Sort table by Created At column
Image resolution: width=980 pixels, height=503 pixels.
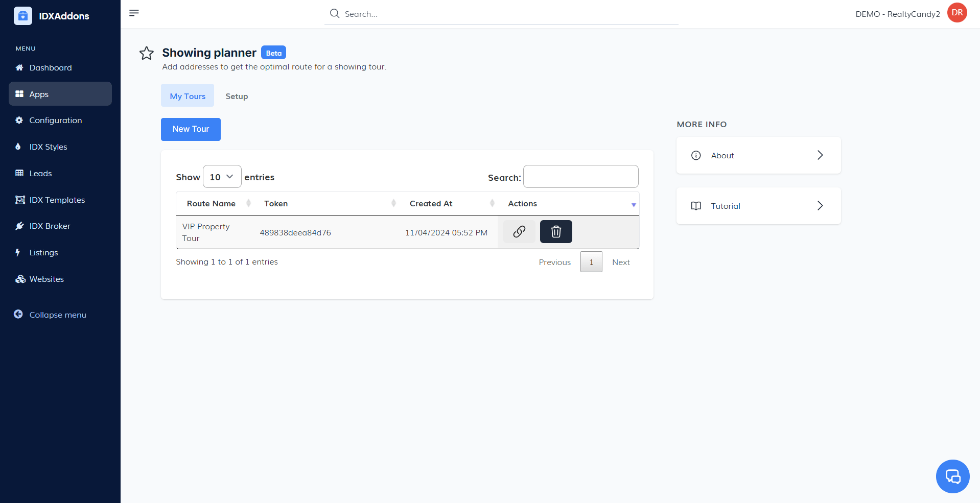431,203
